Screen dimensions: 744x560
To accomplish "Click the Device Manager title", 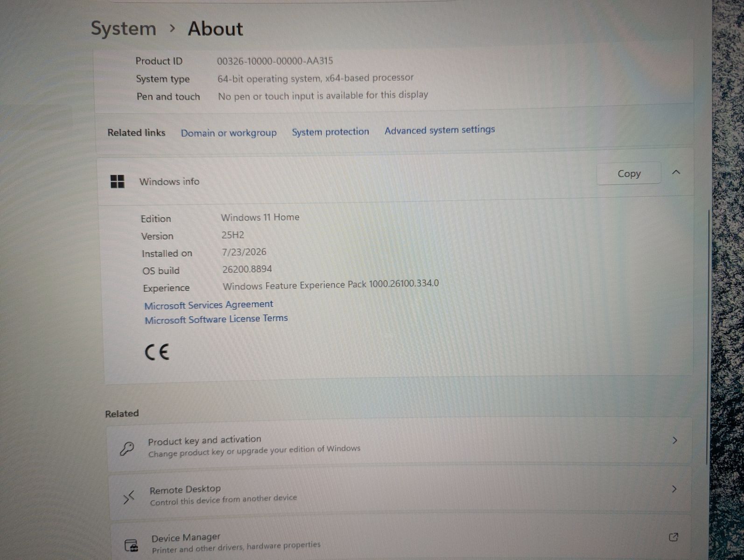I will click(186, 538).
